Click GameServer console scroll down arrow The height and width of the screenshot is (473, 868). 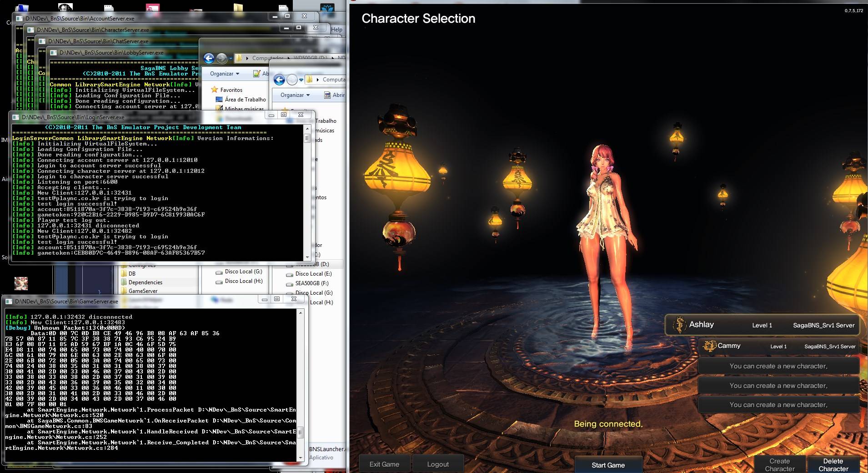click(300, 458)
